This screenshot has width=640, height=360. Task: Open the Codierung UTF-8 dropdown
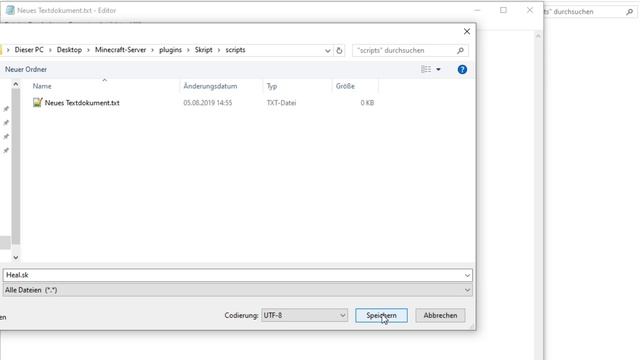(304, 316)
